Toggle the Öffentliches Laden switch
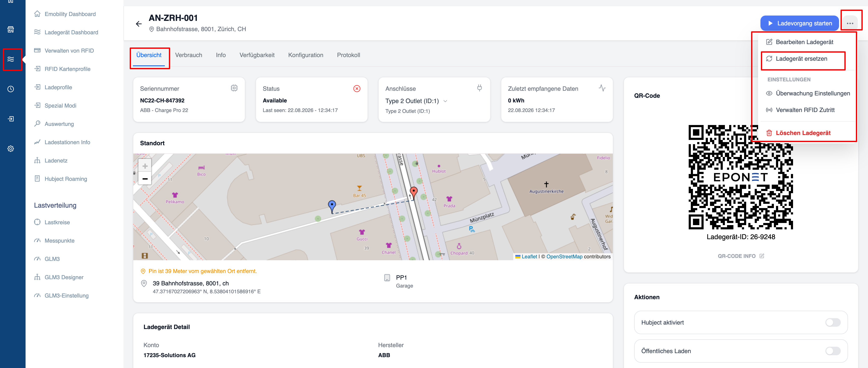Viewport: 868px width, 368px height. (833, 351)
